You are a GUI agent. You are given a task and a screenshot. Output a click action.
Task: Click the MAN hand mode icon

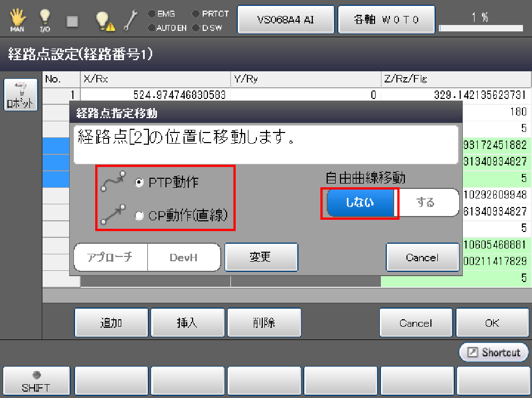pyautogui.click(x=17, y=19)
